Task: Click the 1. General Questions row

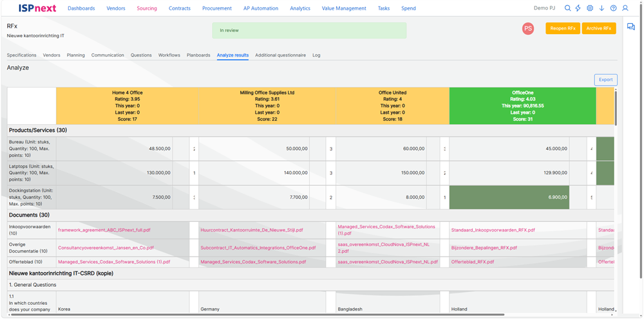Action: 311,284
